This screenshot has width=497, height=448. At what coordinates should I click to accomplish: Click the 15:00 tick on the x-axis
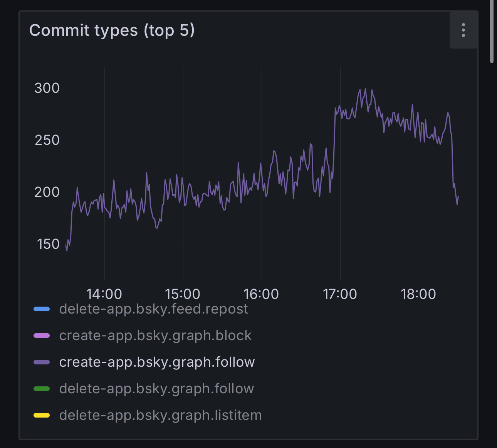[x=183, y=294]
